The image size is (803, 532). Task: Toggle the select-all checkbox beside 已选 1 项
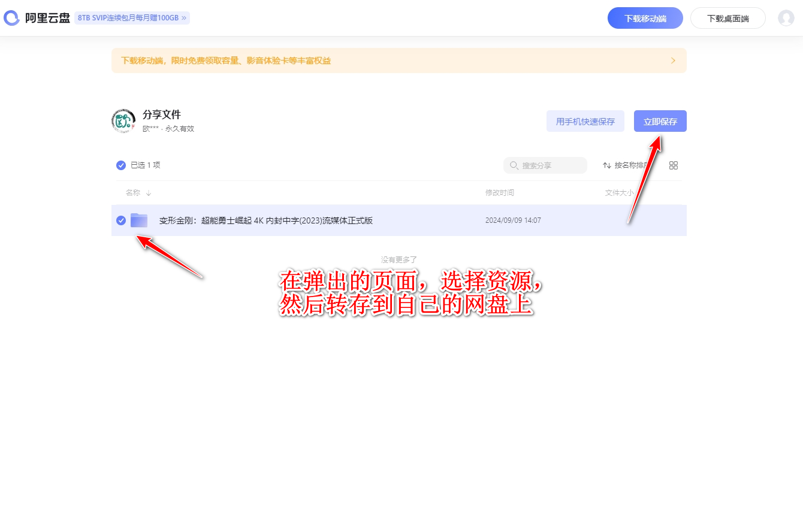click(x=121, y=165)
